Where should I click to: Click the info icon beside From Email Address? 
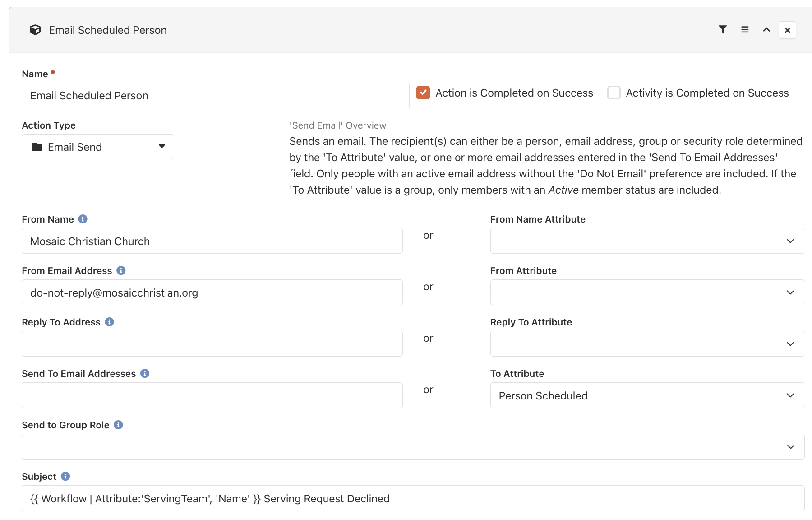click(121, 270)
